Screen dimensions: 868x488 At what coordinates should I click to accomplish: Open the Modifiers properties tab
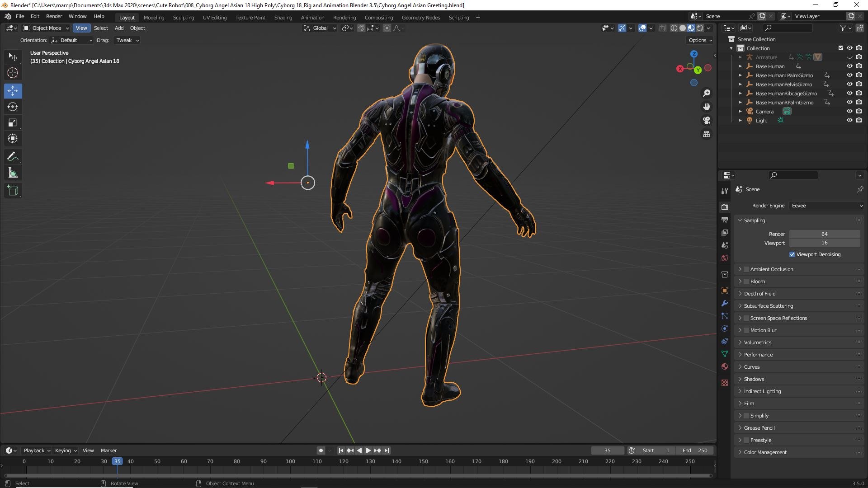coord(725,303)
